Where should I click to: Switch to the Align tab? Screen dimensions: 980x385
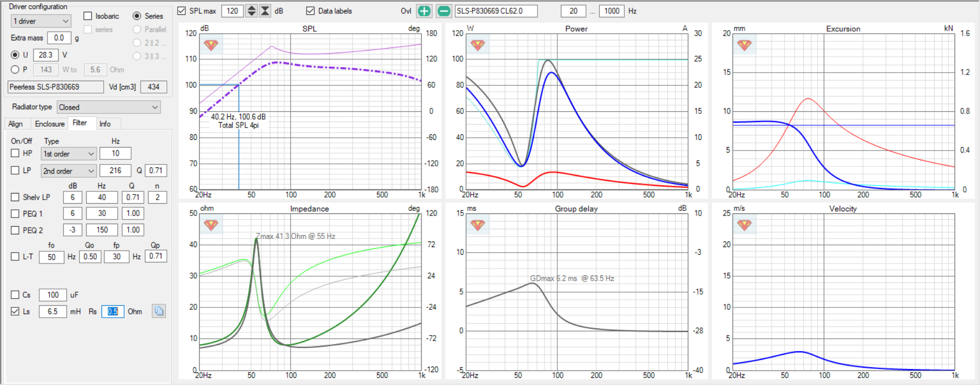coord(15,124)
